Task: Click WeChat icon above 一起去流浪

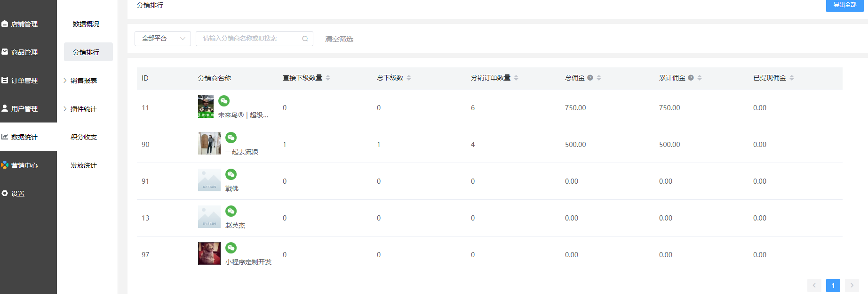Action: tap(231, 138)
